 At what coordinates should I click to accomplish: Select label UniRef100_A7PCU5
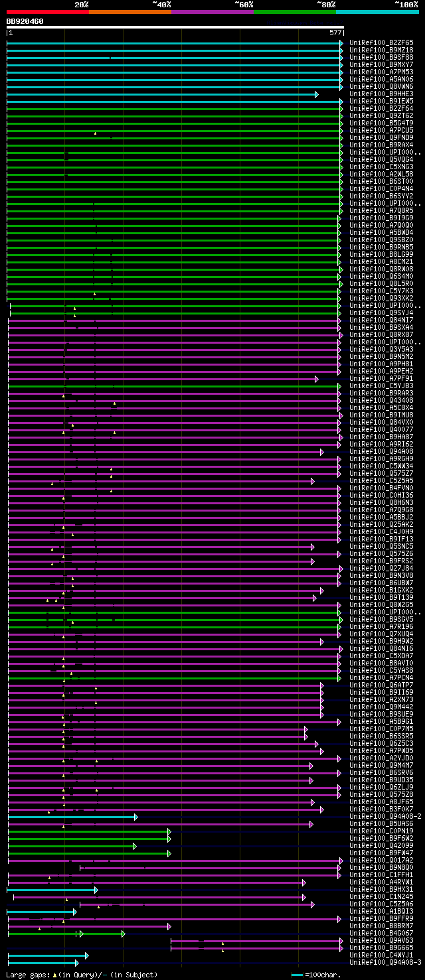click(x=381, y=131)
